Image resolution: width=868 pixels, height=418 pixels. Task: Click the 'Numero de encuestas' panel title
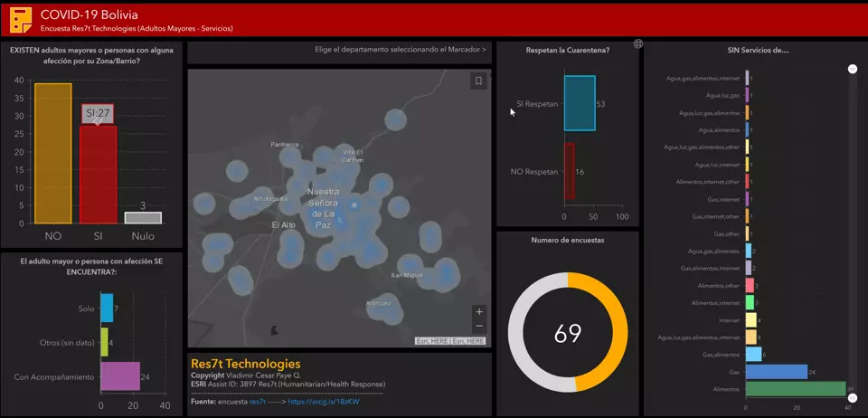[x=568, y=241]
